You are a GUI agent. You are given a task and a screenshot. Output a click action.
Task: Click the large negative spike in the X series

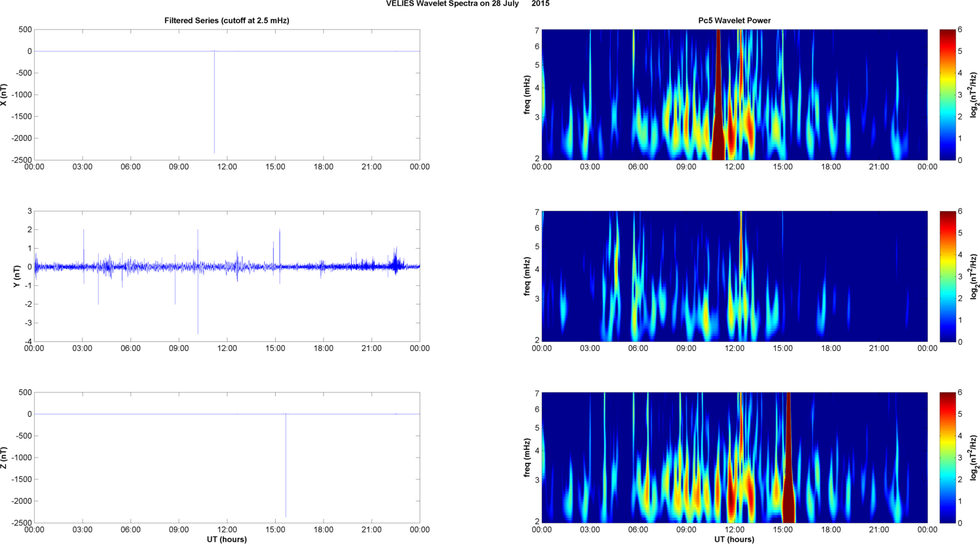pyautogui.click(x=214, y=102)
